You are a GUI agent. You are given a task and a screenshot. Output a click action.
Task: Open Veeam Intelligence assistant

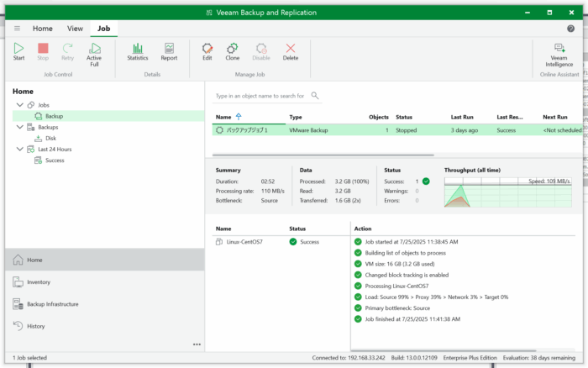pos(559,55)
